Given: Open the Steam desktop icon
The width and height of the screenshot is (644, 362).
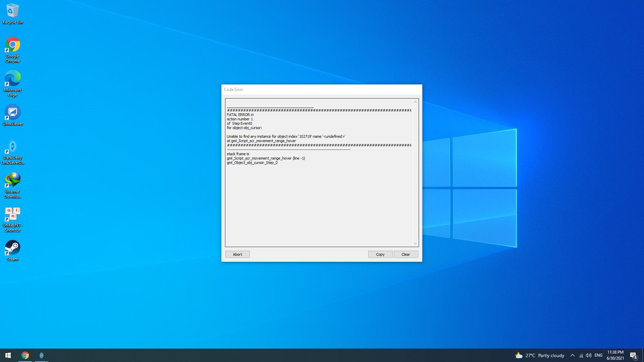Looking at the screenshot, I should pos(12,248).
